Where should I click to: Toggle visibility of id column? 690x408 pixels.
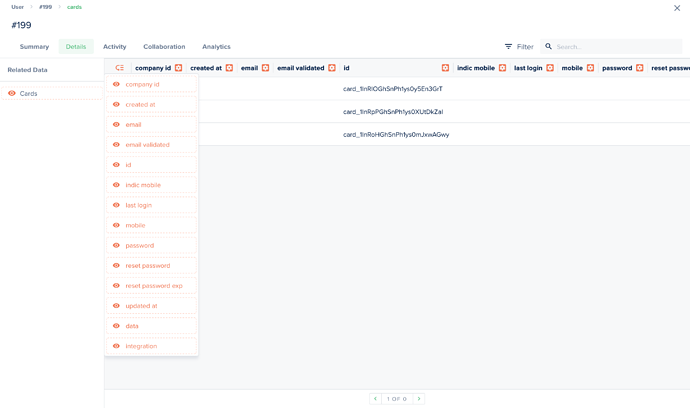116,165
